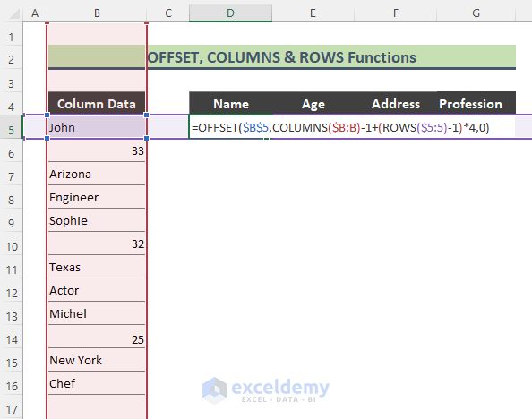Image resolution: width=532 pixels, height=419 pixels.
Task: Click the 'Name' header cell
Action: tap(231, 104)
